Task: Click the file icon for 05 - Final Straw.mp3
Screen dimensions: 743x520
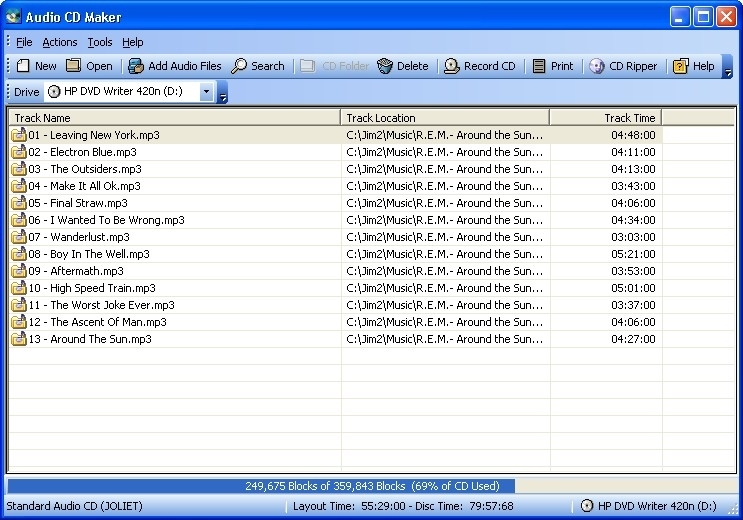Action: pyautogui.click(x=18, y=203)
